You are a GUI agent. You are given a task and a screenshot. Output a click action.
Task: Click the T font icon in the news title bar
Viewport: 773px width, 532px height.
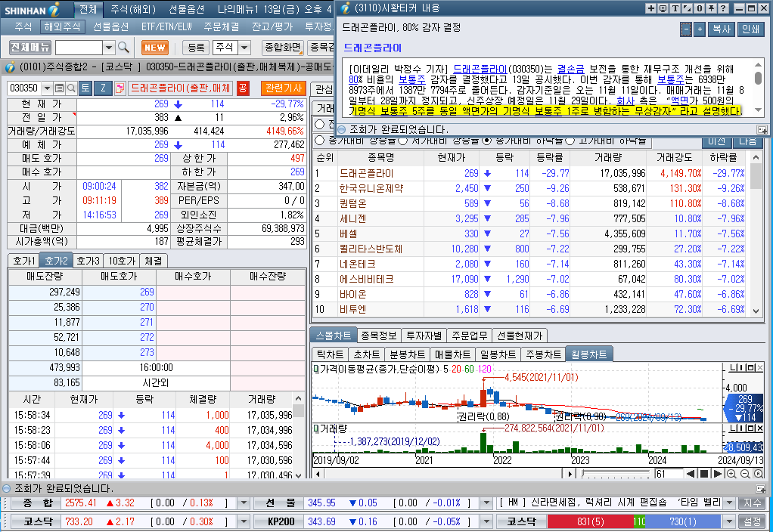(675, 8)
